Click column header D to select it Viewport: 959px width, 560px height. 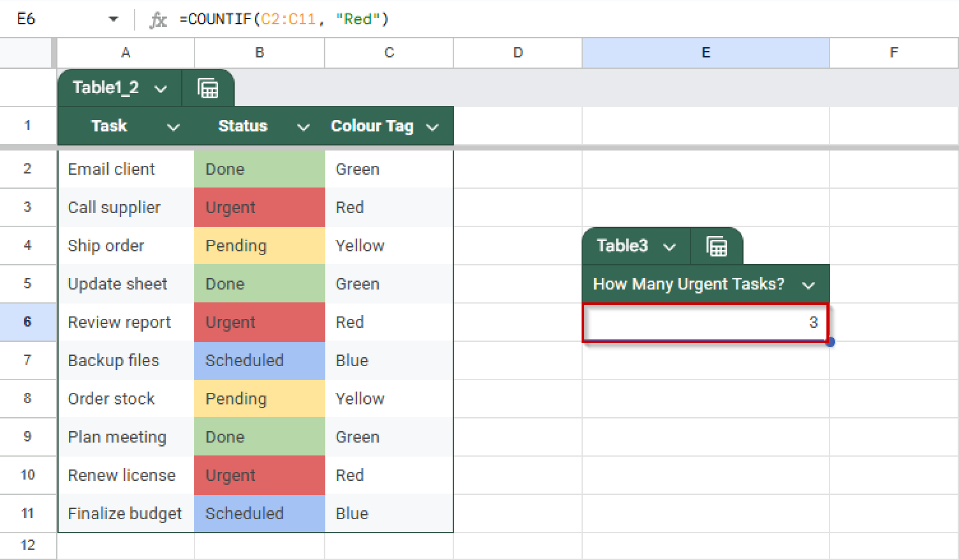[517, 52]
